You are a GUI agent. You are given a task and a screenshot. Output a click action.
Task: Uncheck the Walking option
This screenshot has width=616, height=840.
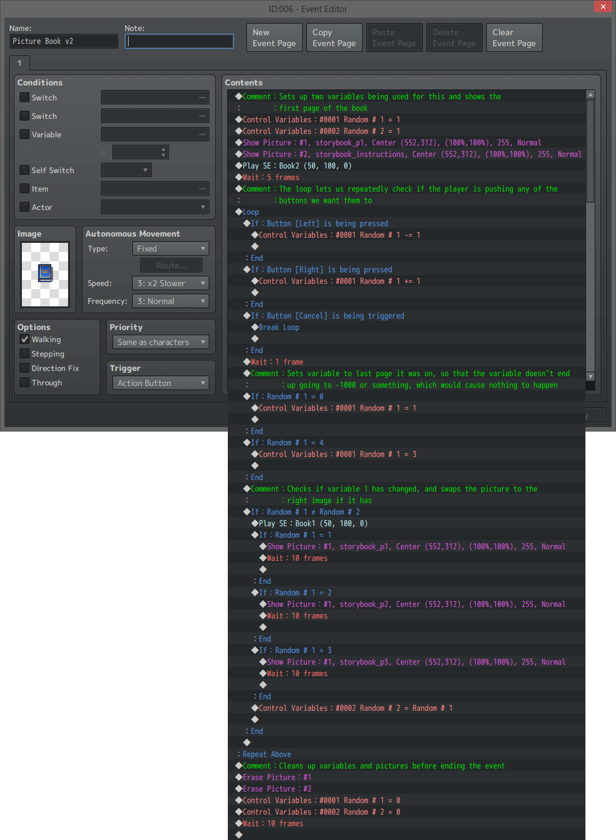pyautogui.click(x=25, y=340)
